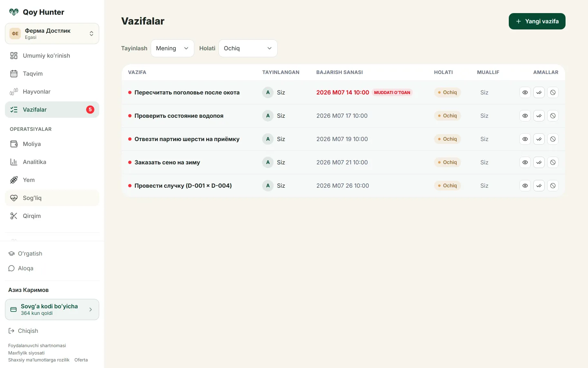Open the Tayinlash 'Mening' dropdown

pos(172,48)
